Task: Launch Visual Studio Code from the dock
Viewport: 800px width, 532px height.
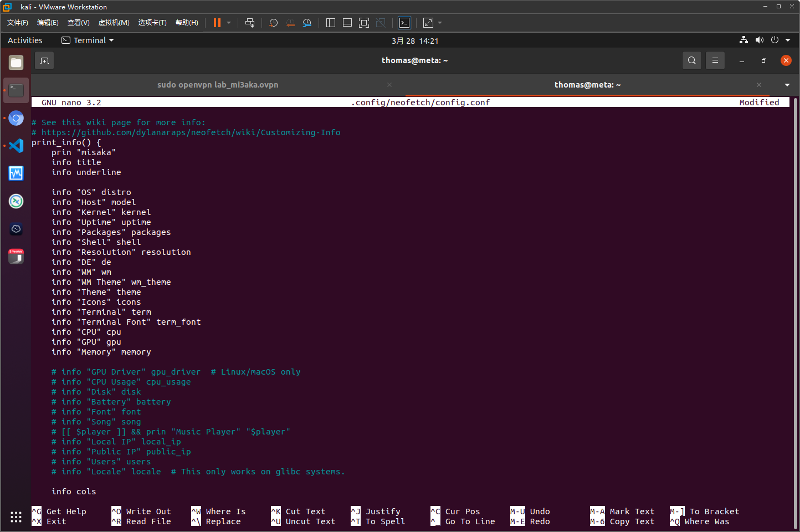Action: pos(16,146)
